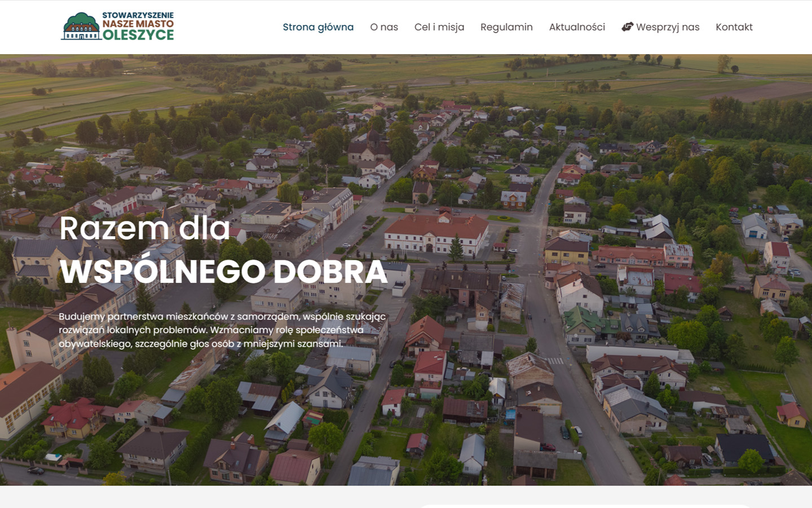Navigate to Cel i misja
812x508 pixels.
[x=439, y=27]
